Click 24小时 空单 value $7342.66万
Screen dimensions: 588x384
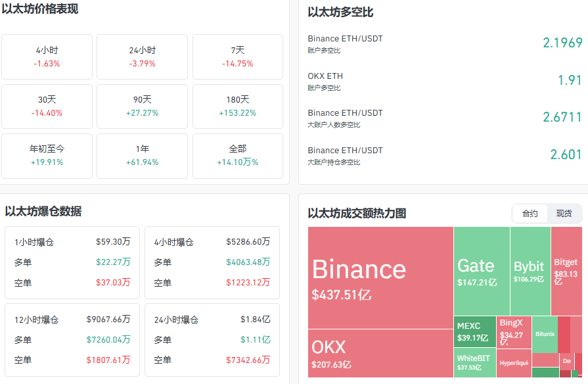pos(248,360)
